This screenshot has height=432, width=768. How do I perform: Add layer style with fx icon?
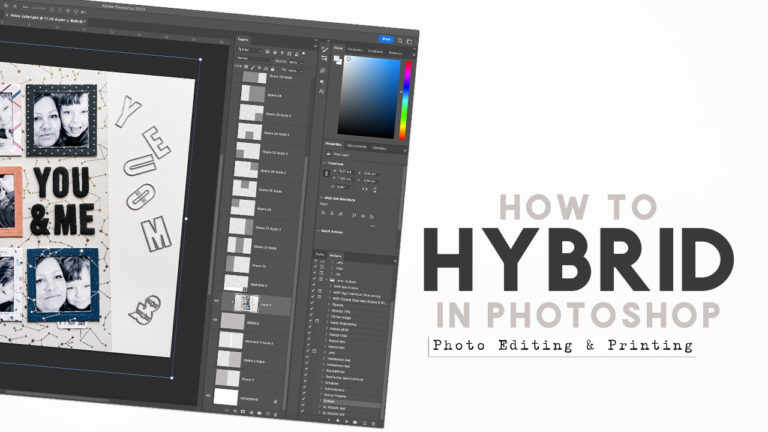pos(235,411)
